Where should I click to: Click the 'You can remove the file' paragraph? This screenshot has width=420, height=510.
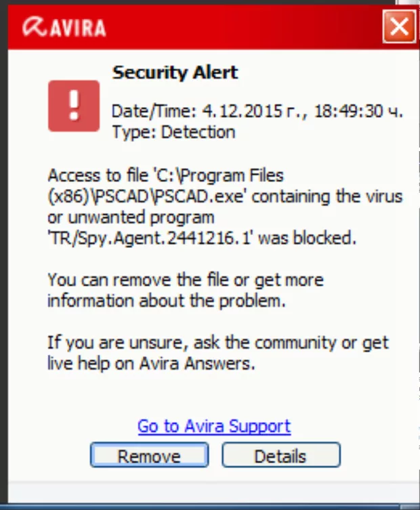pos(186,290)
